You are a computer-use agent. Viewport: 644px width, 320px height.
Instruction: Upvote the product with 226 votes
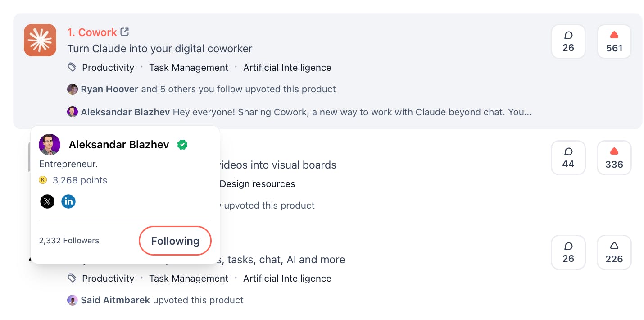[614, 252]
